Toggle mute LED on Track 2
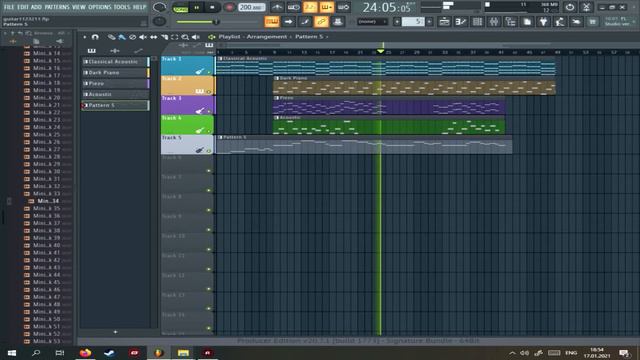640x360 pixels. (209, 92)
